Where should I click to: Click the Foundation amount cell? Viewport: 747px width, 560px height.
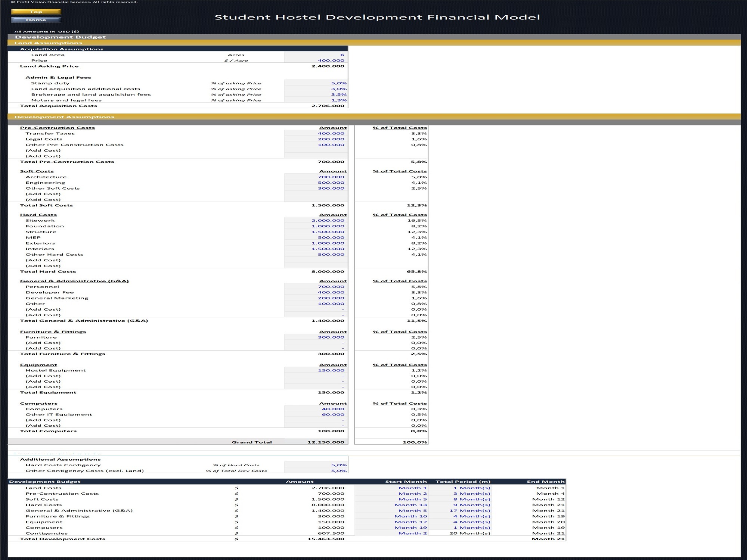316,226
